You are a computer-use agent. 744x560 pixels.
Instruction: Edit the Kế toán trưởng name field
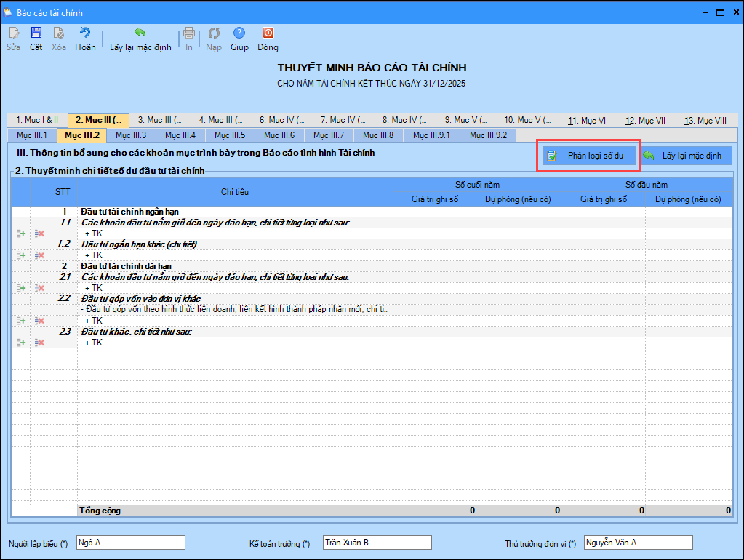[x=377, y=543]
